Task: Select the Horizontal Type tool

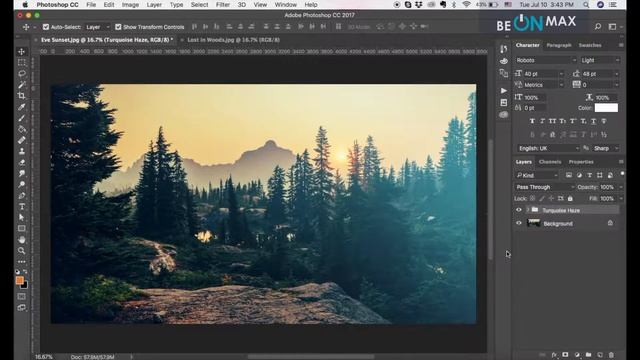Action: pyautogui.click(x=22, y=207)
